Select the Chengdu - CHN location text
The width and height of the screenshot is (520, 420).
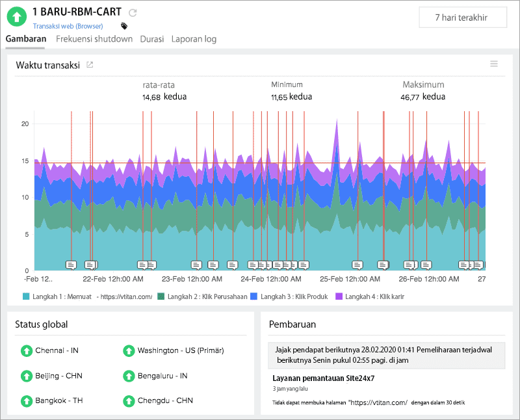pos(165,400)
